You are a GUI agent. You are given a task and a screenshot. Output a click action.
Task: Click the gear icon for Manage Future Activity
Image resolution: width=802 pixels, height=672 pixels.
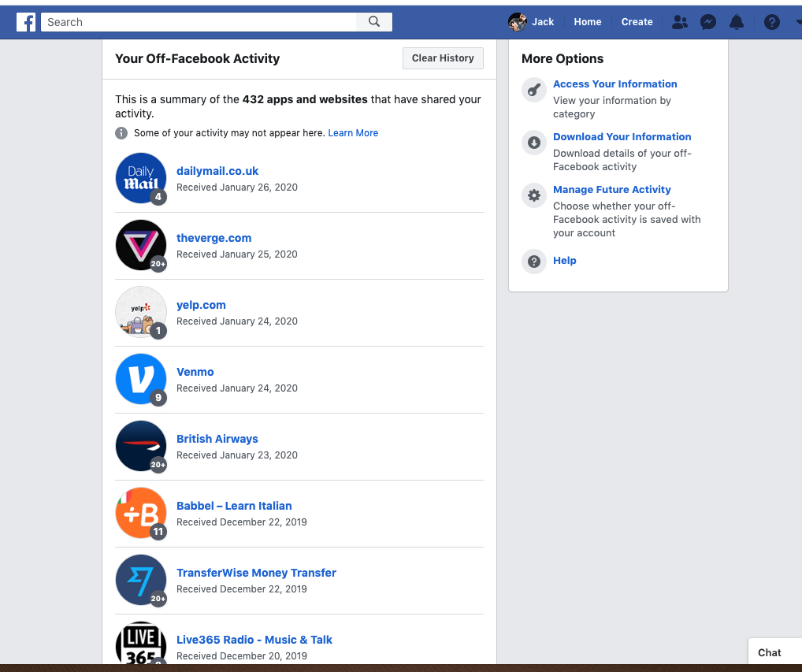pos(534,195)
